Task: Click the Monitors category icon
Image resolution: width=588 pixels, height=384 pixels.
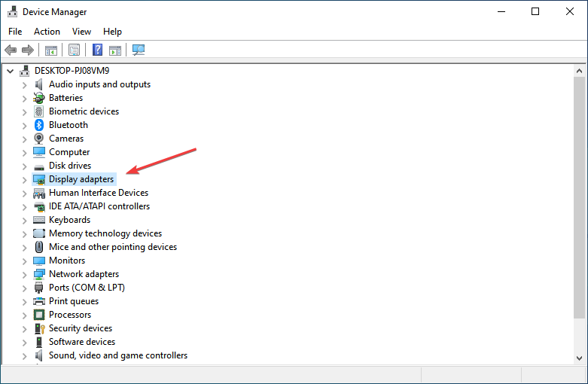Action: [39, 261]
